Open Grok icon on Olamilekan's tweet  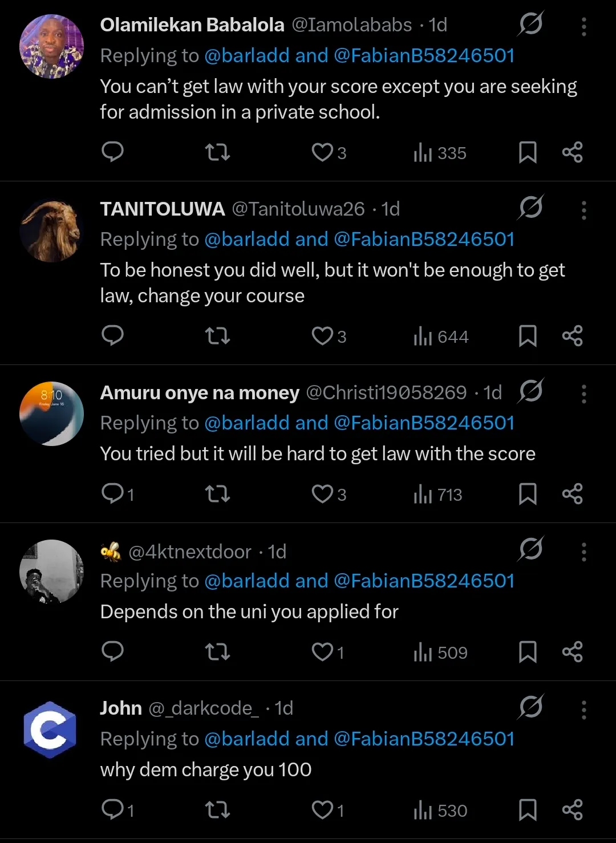530,25
